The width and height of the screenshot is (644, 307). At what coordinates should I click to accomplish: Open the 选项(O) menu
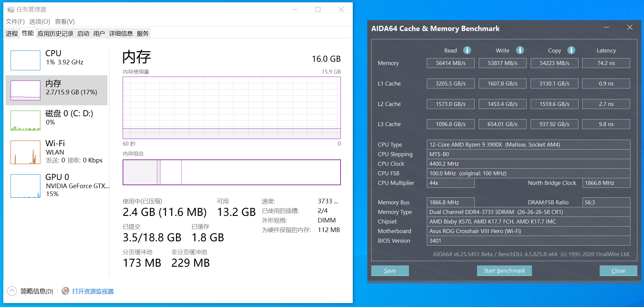(40, 21)
